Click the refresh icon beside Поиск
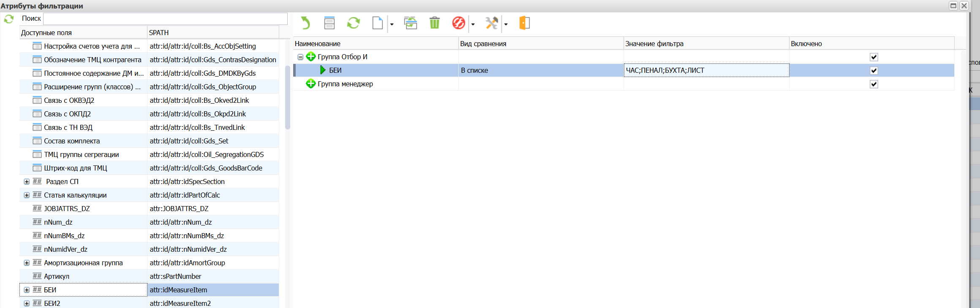Image resolution: width=980 pixels, height=308 pixels. (9, 19)
